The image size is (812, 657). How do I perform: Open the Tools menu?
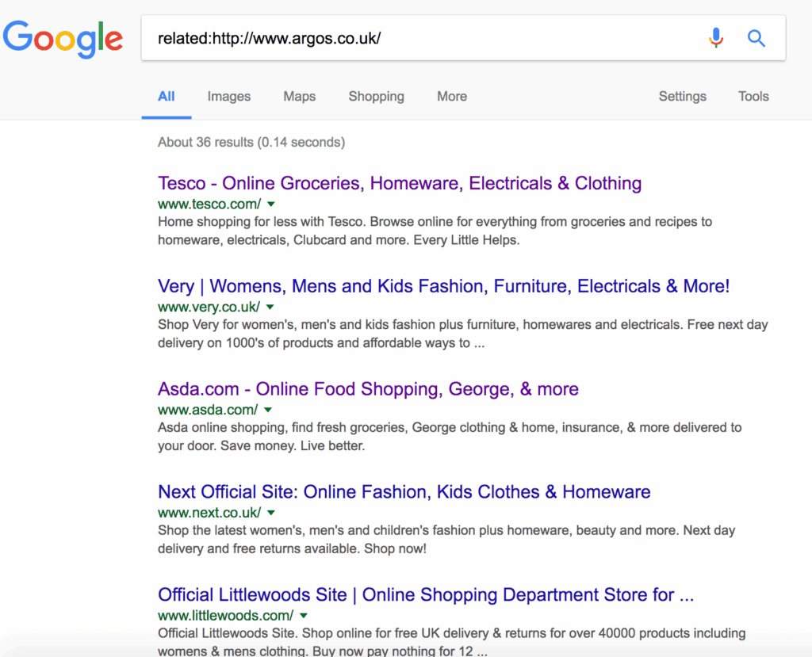[753, 96]
